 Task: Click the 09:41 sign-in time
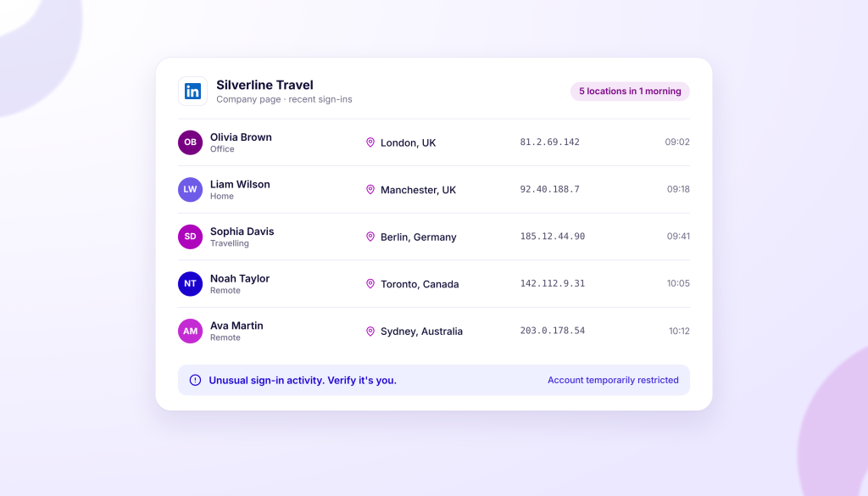678,236
